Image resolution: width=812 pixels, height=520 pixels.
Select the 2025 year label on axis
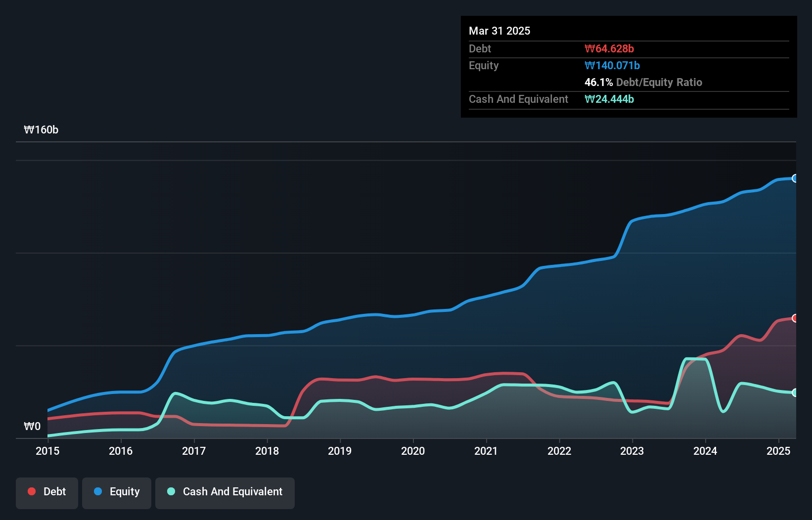coord(778,451)
